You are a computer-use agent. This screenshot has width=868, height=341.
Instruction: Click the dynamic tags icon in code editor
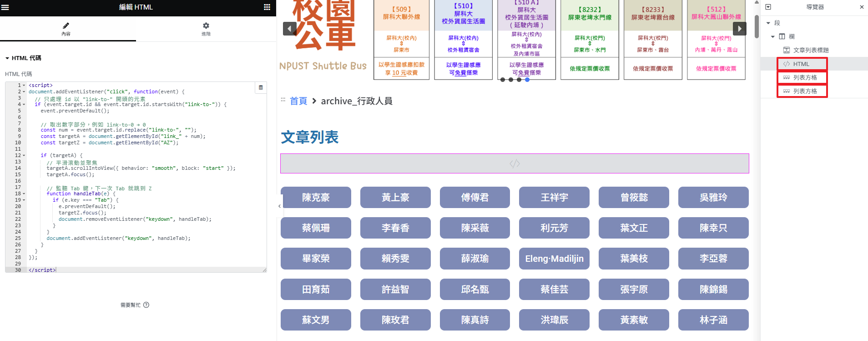261,88
